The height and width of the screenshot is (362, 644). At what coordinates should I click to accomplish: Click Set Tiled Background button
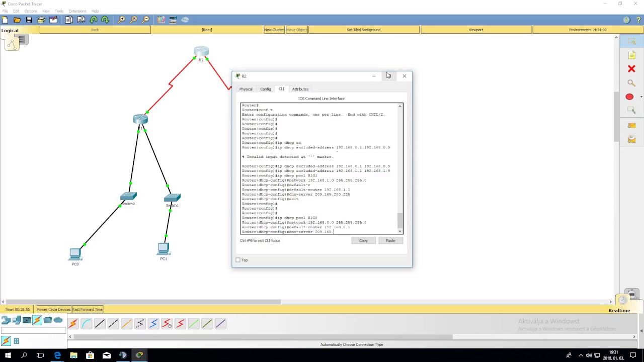(x=363, y=30)
